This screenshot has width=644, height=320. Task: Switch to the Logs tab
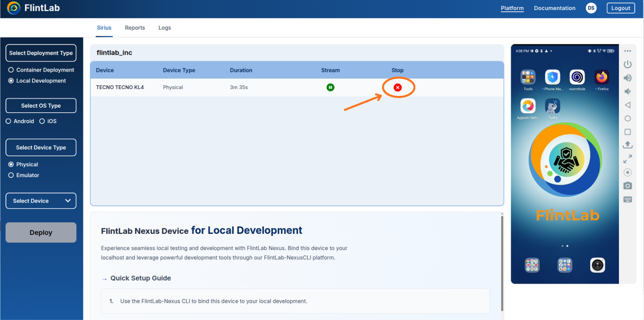[165, 28]
